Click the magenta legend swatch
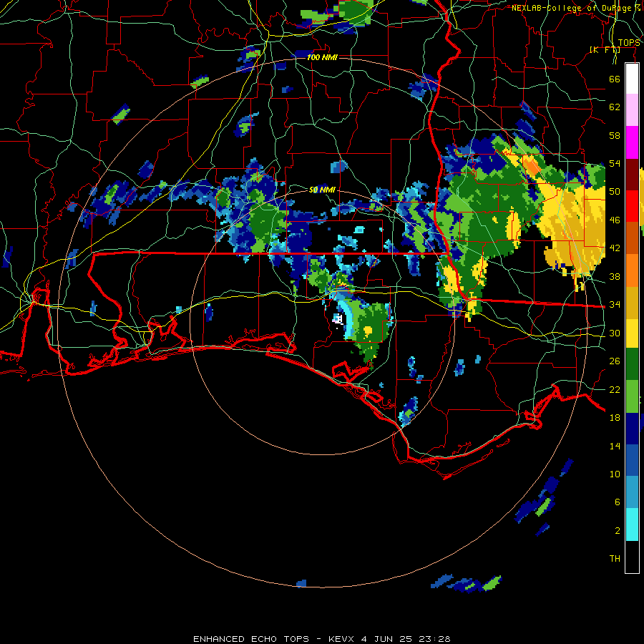 [632, 142]
